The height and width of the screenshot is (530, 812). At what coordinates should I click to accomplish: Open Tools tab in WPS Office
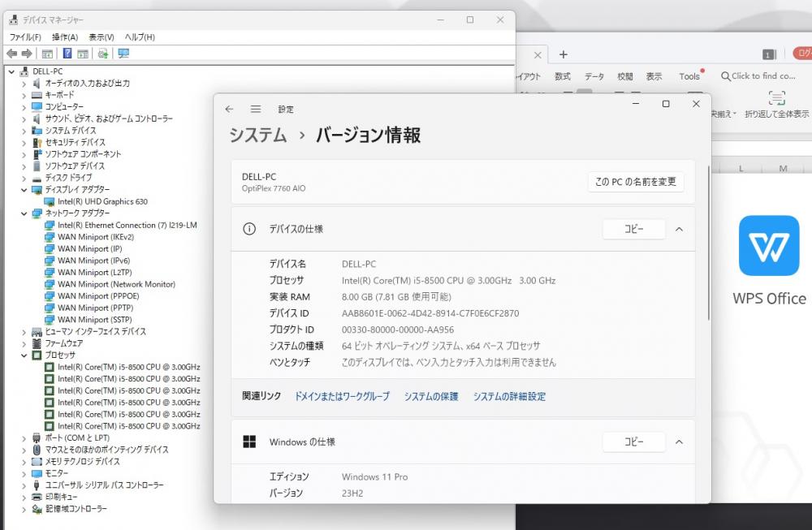689,76
